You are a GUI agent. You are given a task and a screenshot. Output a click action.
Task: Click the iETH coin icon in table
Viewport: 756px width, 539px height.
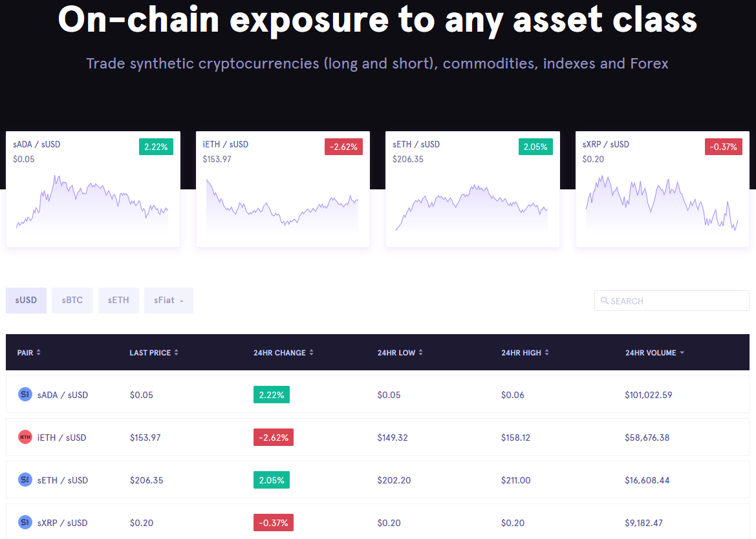click(x=25, y=438)
